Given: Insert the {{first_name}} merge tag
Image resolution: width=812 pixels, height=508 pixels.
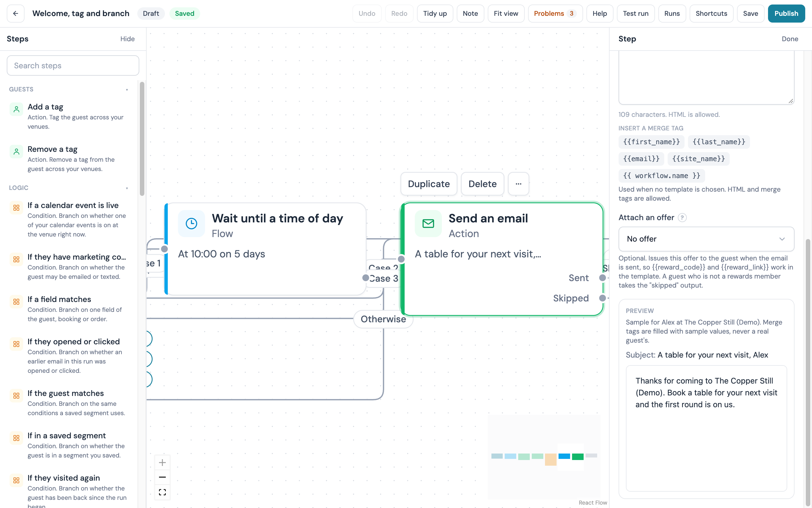Looking at the screenshot, I should (651, 142).
